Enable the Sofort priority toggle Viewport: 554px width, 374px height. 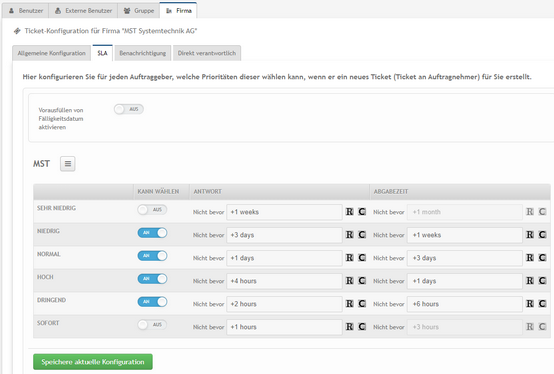pos(152,325)
